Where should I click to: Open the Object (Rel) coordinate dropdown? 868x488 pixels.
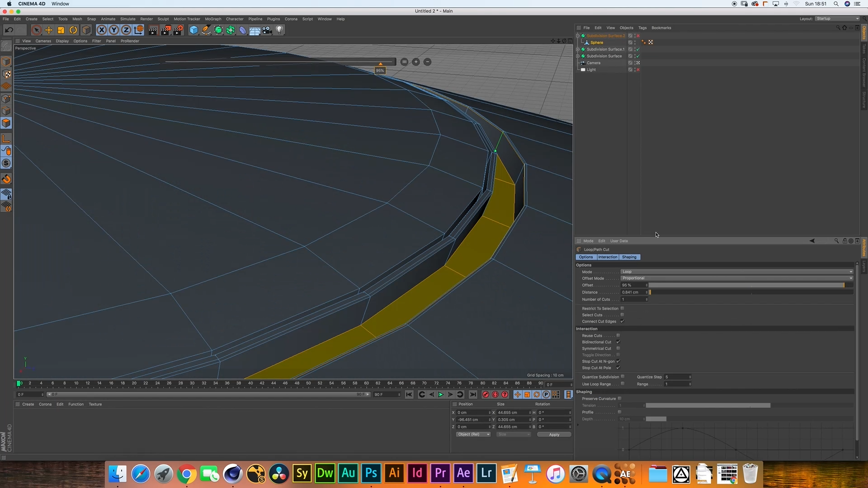click(x=473, y=435)
